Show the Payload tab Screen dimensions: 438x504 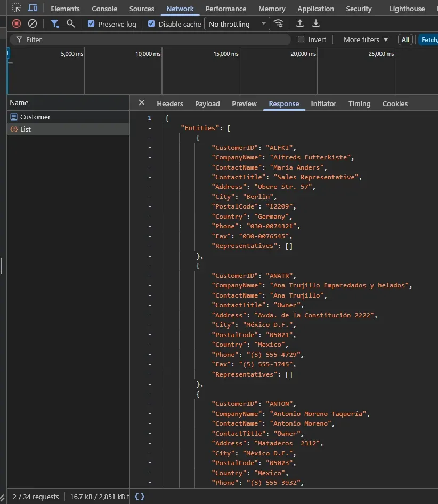pyautogui.click(x=207, y=103)
